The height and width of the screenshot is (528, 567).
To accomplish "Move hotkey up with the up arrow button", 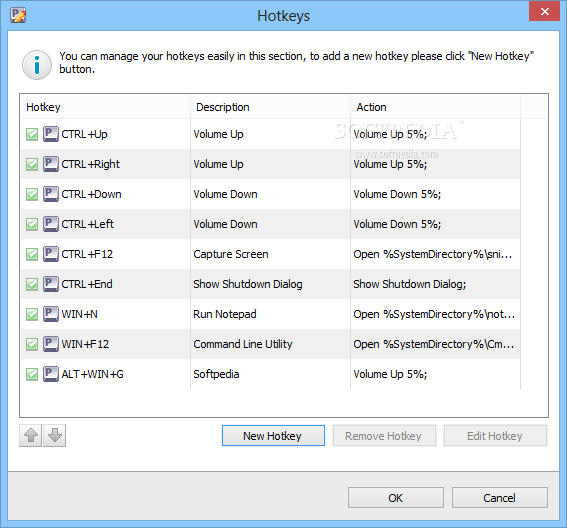I will (31, 435).
